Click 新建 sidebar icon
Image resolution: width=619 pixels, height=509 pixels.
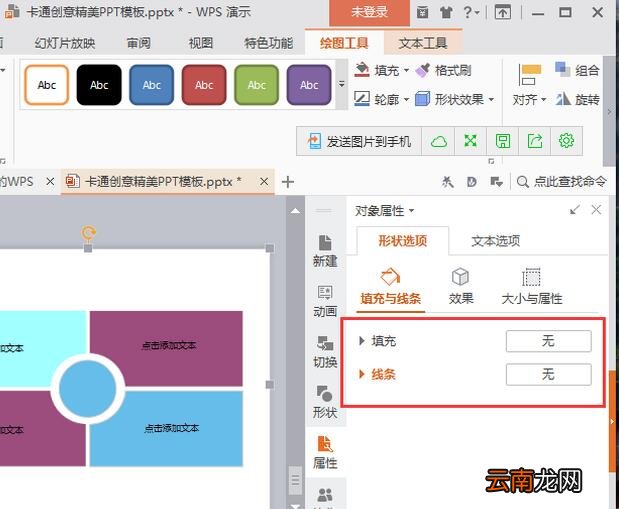coord(325,251)
